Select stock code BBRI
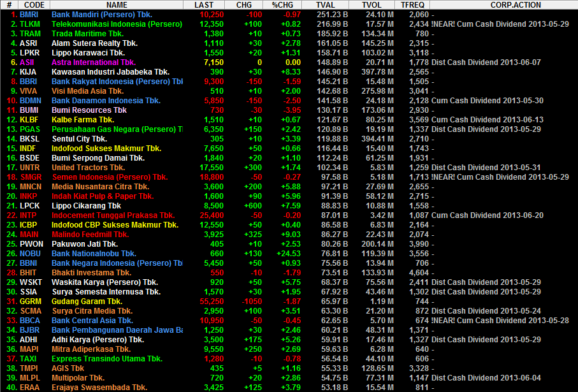 pyautogui.click(x=29, y=82)
